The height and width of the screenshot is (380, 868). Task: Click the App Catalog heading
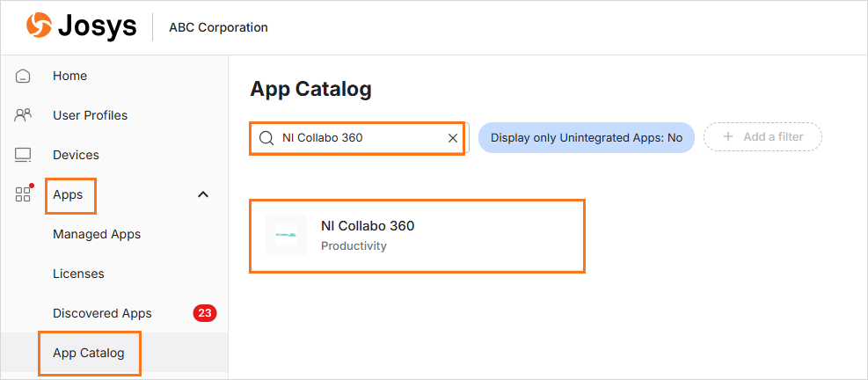pos(310,89)
